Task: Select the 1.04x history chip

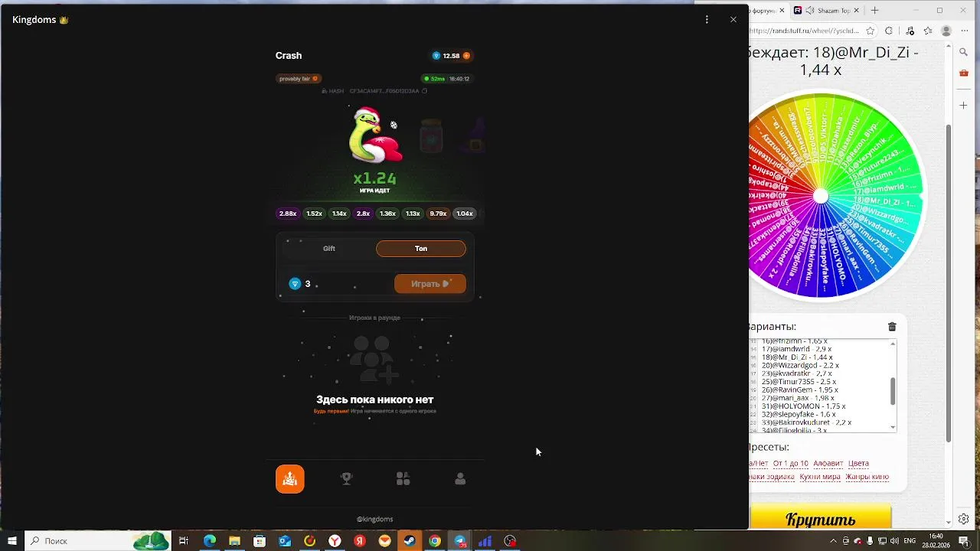Action: (x=465, y=214)
